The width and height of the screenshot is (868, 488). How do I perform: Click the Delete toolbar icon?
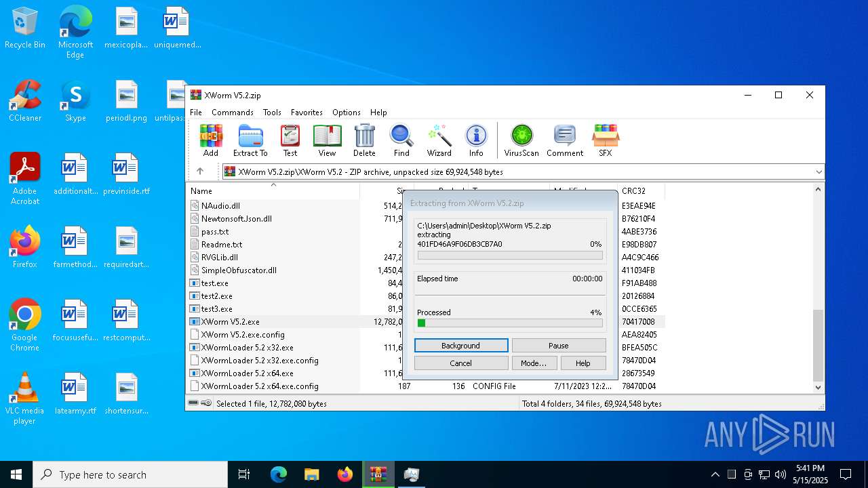(364, 141)
